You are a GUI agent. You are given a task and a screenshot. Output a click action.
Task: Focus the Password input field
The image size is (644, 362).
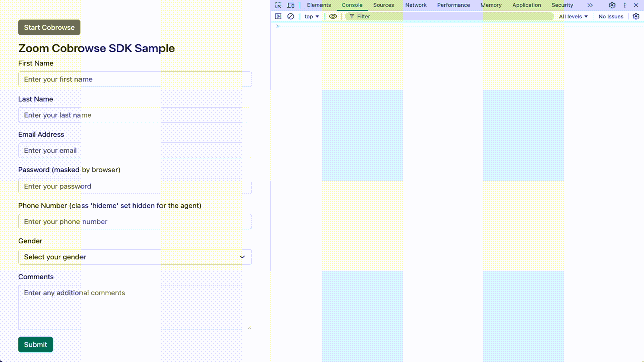pos(135,186)
